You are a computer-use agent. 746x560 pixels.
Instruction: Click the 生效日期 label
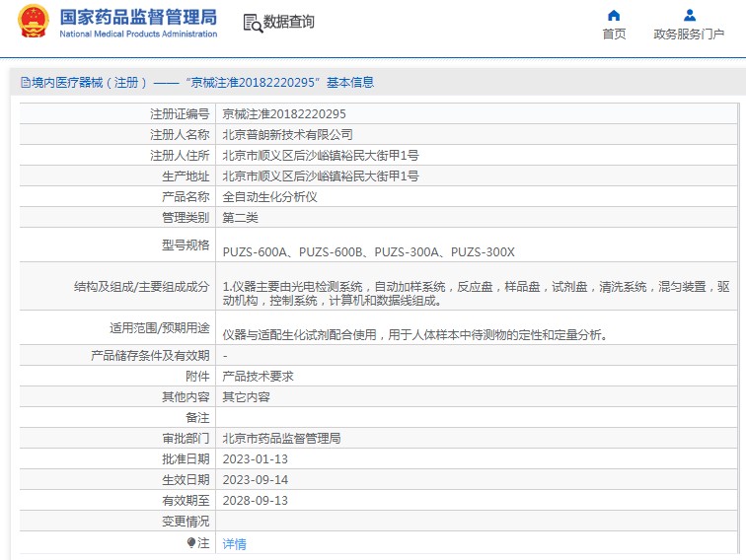click(x=186, y=480)
